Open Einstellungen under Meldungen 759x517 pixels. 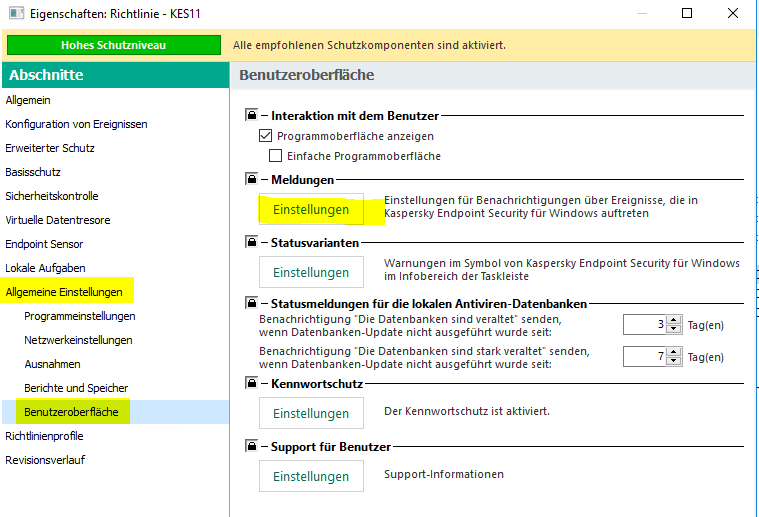[311, 209]
